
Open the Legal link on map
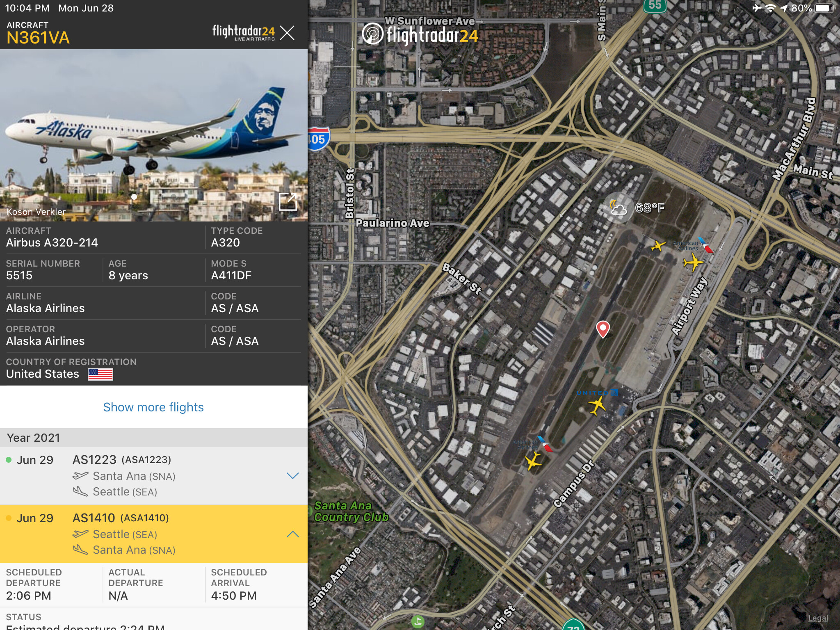(818, 618)
